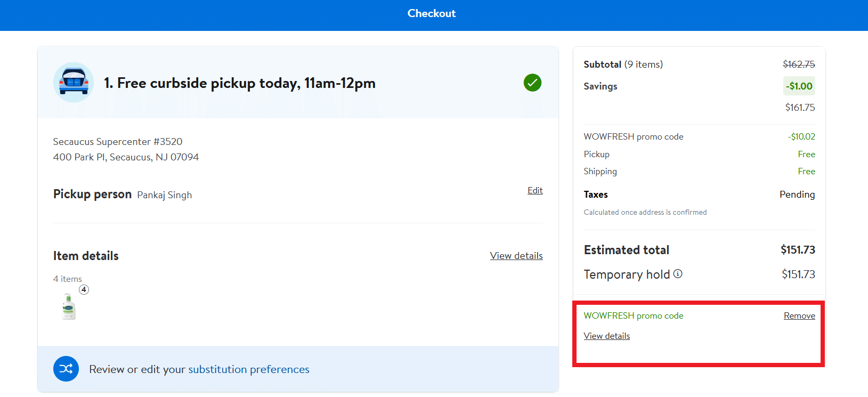Click the item quantity badge showing 4
The height and width of the screenshot is (397, 868).
coord(84,290)
